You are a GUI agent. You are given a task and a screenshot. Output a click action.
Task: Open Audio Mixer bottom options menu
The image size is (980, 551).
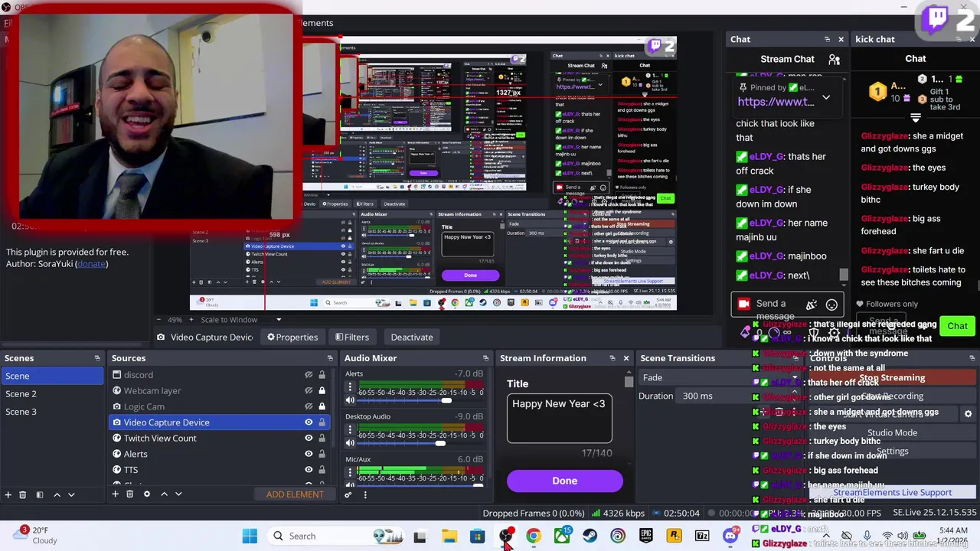coord(365,494)
